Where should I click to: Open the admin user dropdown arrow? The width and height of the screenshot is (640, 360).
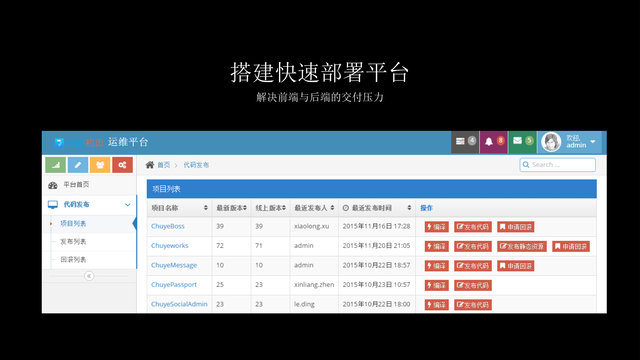coord(593,142)
